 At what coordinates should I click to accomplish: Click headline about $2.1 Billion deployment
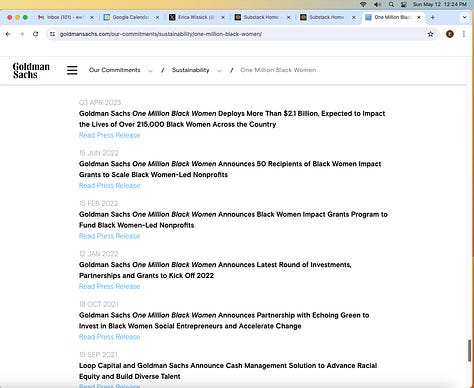tap(232, 119)
